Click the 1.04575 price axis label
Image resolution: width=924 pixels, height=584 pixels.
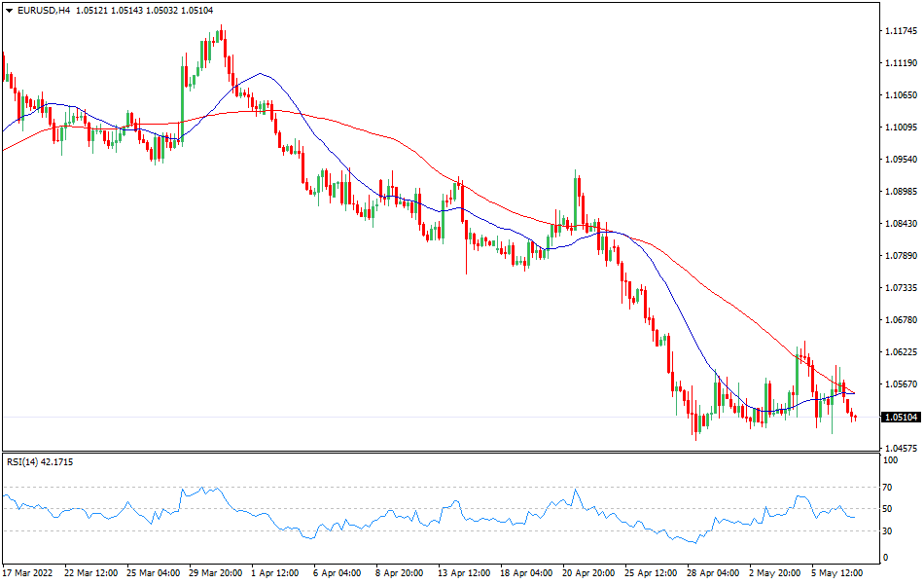click(901, 449)
